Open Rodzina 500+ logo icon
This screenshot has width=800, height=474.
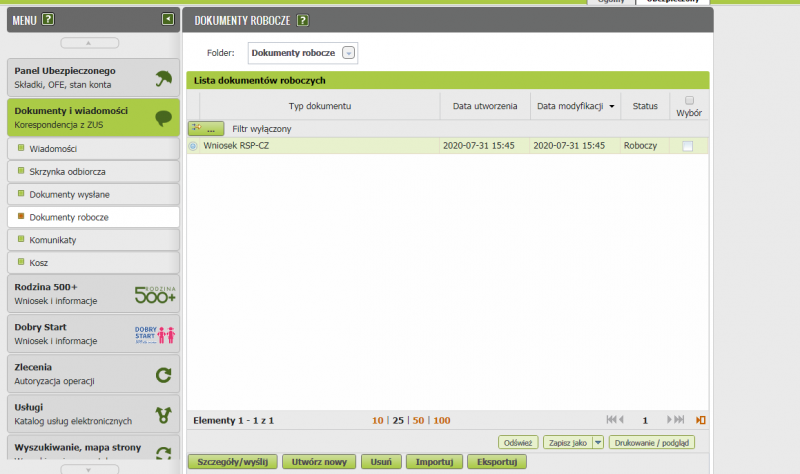(x=155, y=294)
